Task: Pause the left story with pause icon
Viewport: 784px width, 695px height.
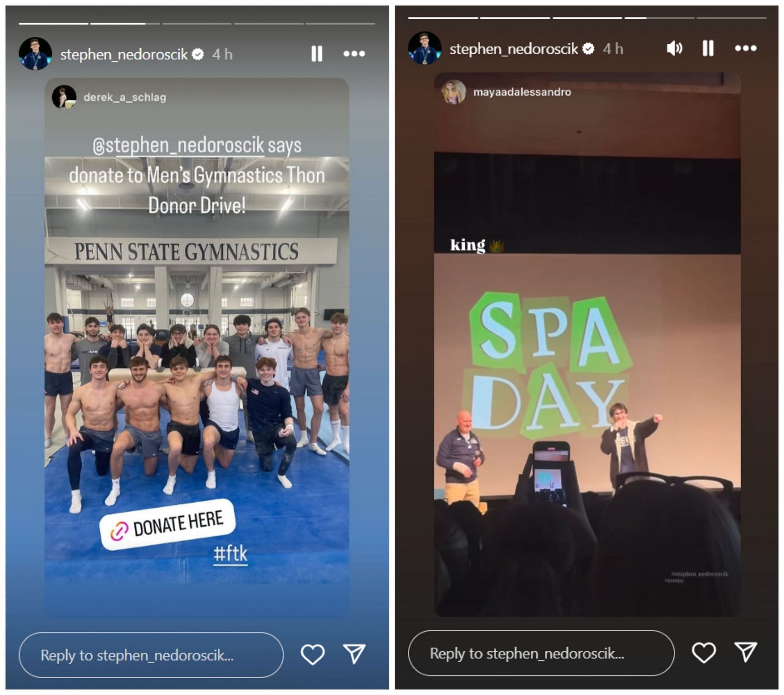Action: [x=317, y=53]
